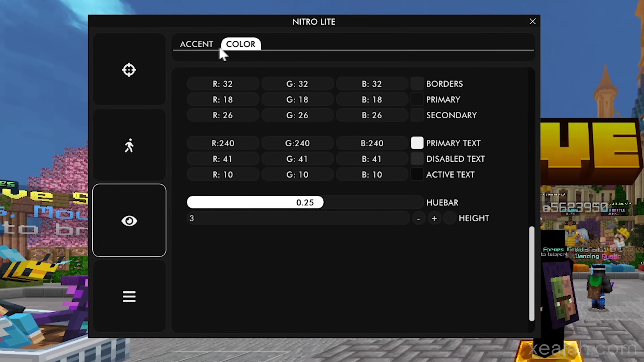Toggle the checkbox next to HEIGHT
The image size is (644, 362).
coord(449,218)
